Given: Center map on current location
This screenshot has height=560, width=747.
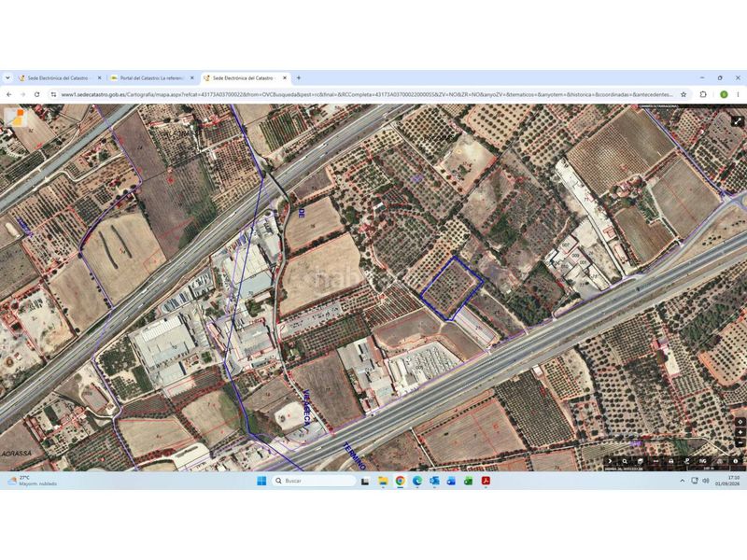Looking at the screenshot, I should [x=740, y=422].
